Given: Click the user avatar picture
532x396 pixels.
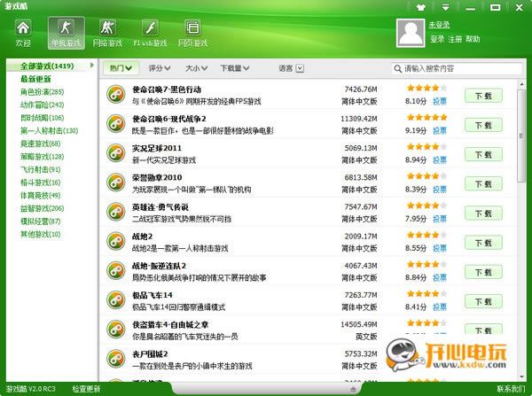Looking at the screenshot, I should 411,33.
